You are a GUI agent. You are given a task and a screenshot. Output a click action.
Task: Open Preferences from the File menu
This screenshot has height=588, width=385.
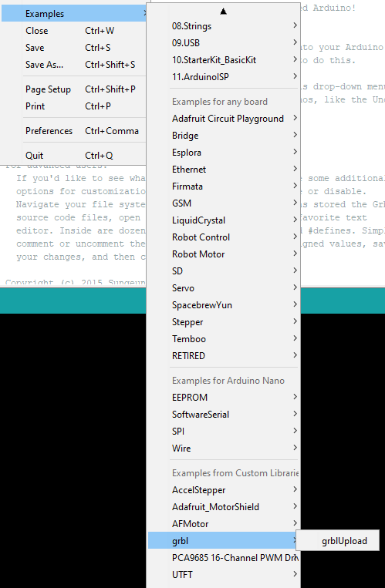(x=74, y=131)
